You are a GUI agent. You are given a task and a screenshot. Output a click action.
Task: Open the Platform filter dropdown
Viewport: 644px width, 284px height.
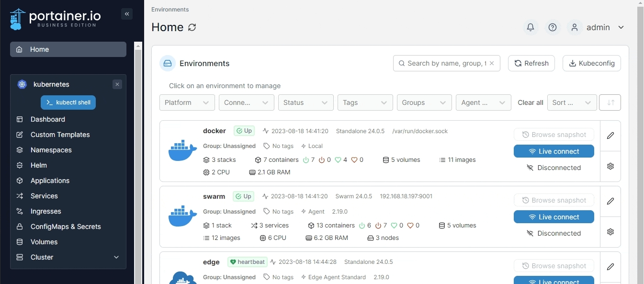click(x=187, y=102)
